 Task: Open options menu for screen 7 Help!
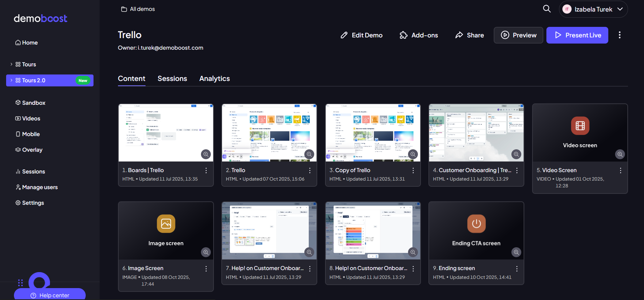pyautogui.click(x=310, y=269)
